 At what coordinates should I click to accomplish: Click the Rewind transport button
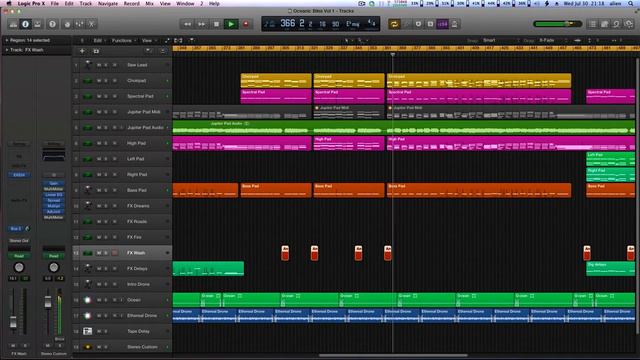click(x=187, y=24)
